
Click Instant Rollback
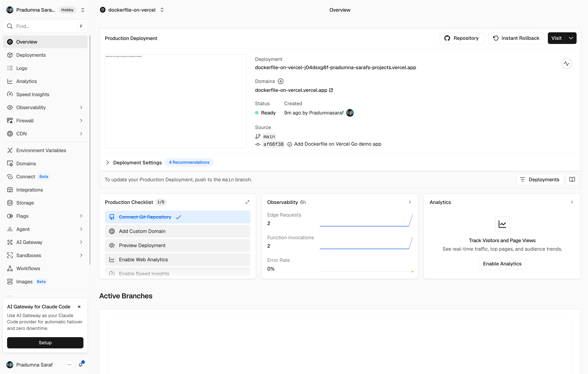516,38
